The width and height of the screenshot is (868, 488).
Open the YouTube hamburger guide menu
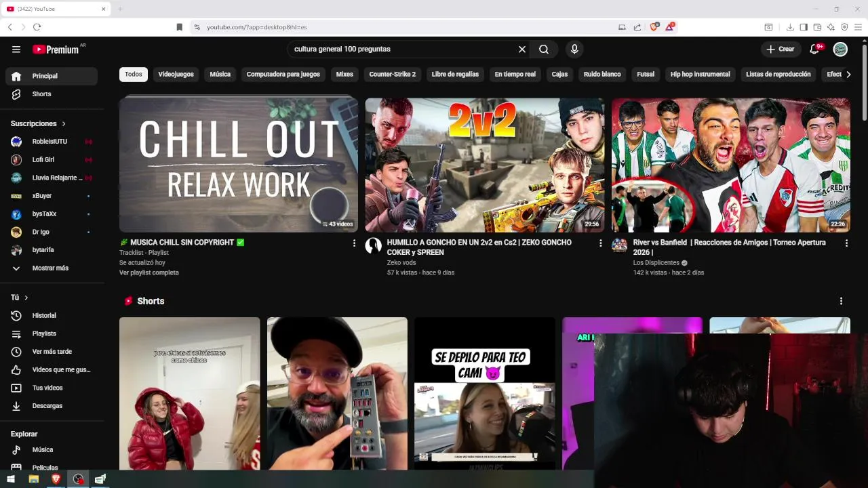click(16, 49)
